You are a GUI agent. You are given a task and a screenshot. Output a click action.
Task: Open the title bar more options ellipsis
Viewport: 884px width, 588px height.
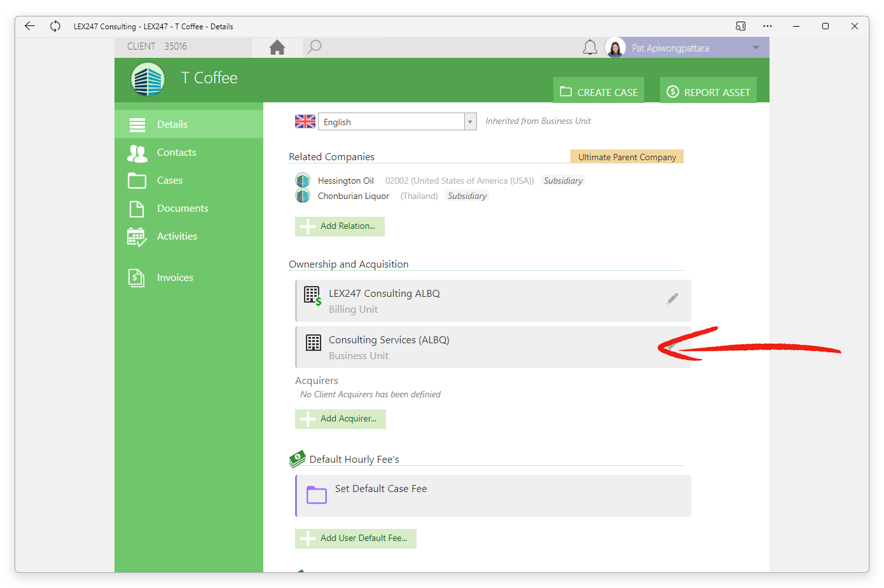(768, 26)
